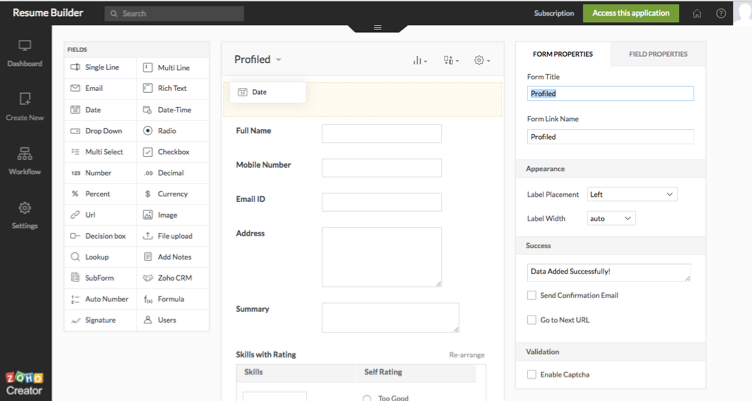Open the Dashboard from sidebar

pos(24,53)
